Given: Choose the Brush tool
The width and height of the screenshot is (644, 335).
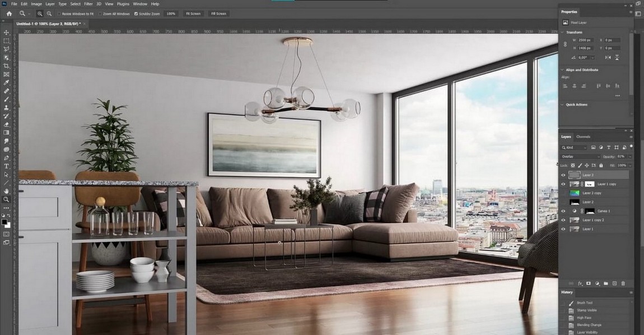Looking at the screenshot, I should pyautogui.click(x=6, y=99).
